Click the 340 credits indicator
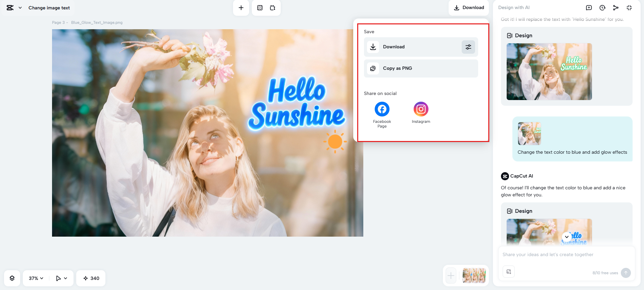 click(x=91, y=278)
